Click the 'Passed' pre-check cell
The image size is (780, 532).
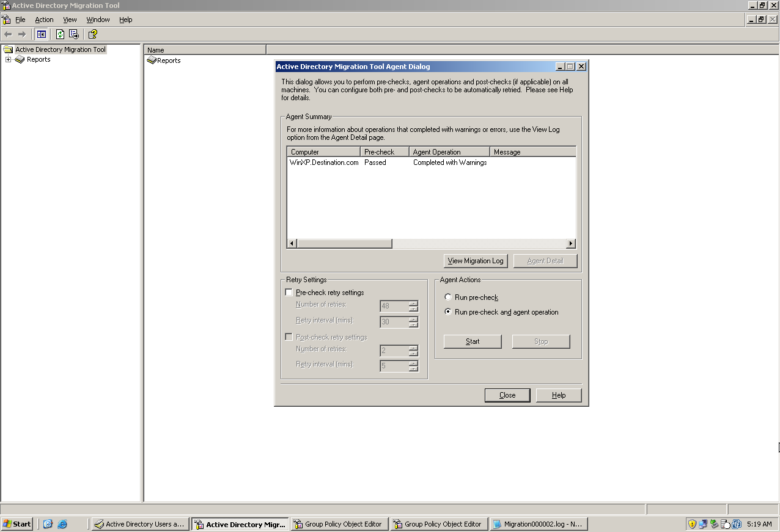tap(375, 162)
